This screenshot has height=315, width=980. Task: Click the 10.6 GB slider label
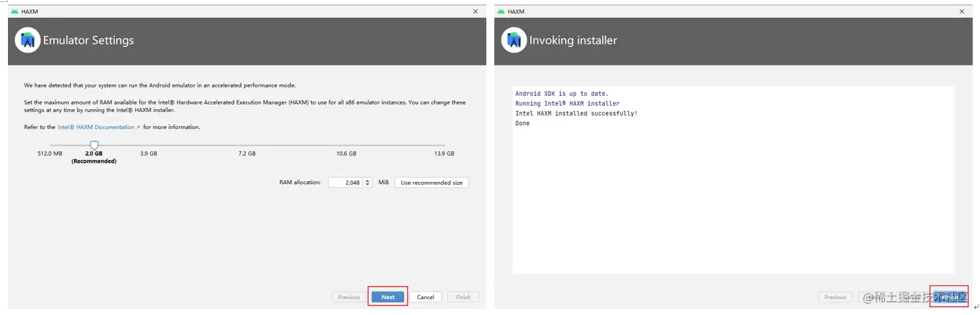point(346,154)
